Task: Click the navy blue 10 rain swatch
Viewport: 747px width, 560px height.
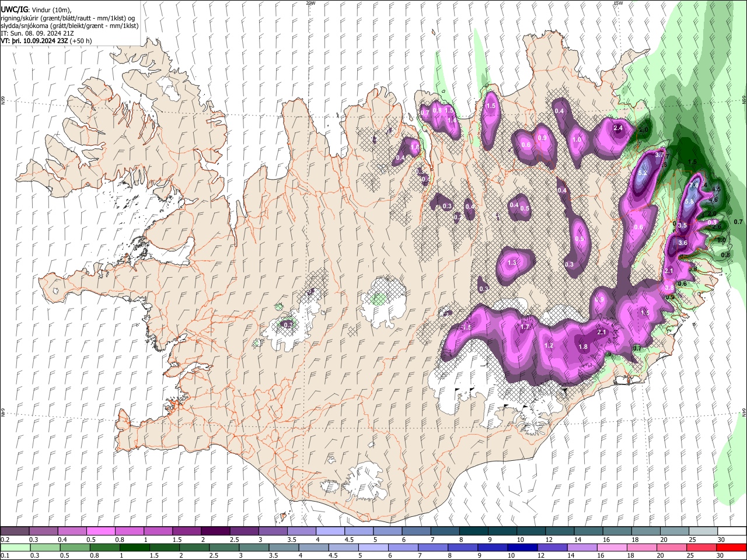Action: coord(522,547)
